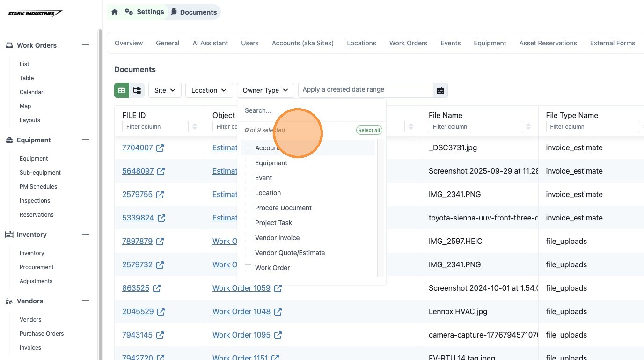Open external link icon beside file 2579732

[160, 265]
